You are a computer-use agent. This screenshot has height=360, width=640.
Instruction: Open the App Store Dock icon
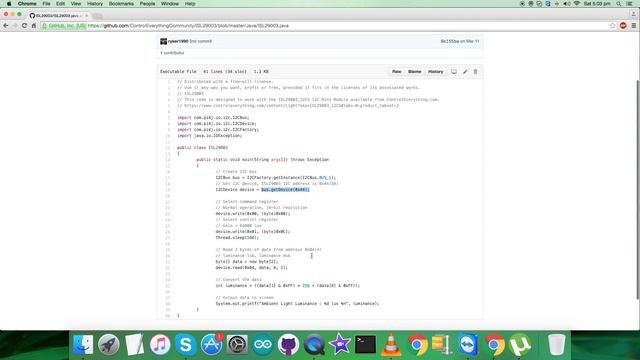[x=211, y=344]
